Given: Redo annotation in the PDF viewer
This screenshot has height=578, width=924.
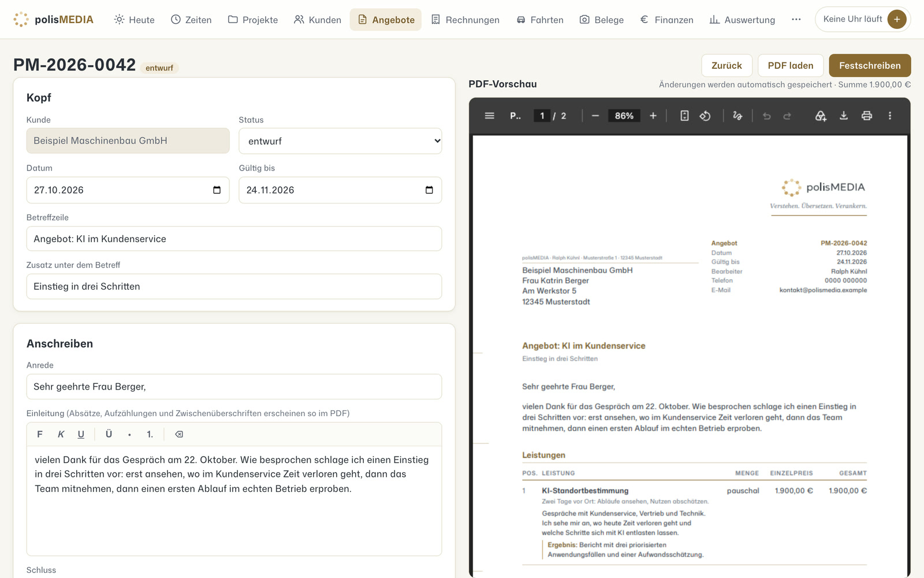Looking at the screenshot, I should tap(787, 116).
